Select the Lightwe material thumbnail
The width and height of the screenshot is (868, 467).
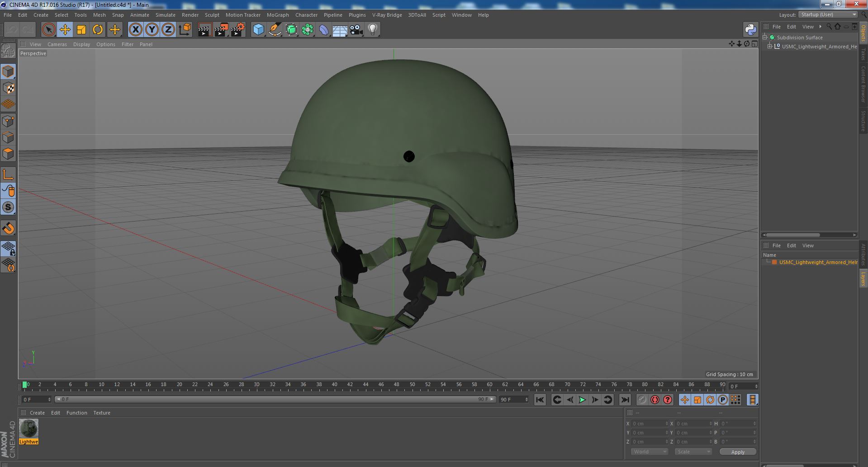tap(28, 429)
